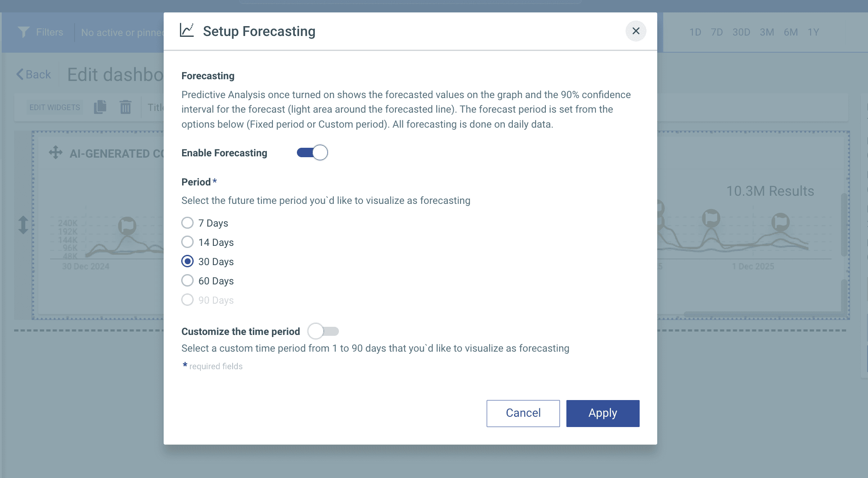This screenshot has height=478, width=868.
Task: Click the flag marker near 1 Dec 2025
Action: point(780,222)
